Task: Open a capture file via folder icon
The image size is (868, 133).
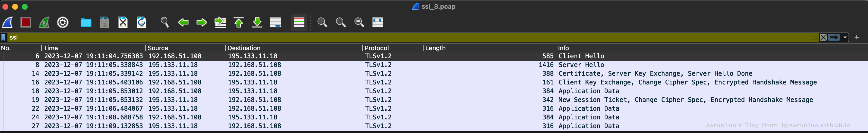Action: (86, 23)
